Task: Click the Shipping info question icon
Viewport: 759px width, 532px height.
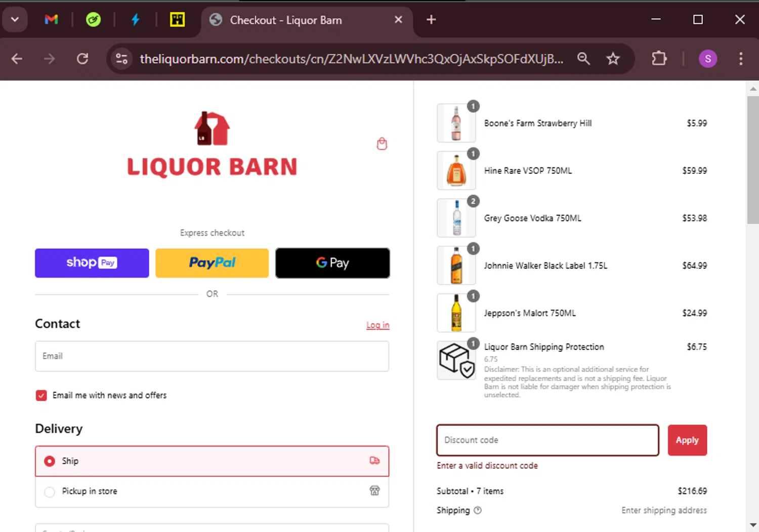Action: pos(477,510)
